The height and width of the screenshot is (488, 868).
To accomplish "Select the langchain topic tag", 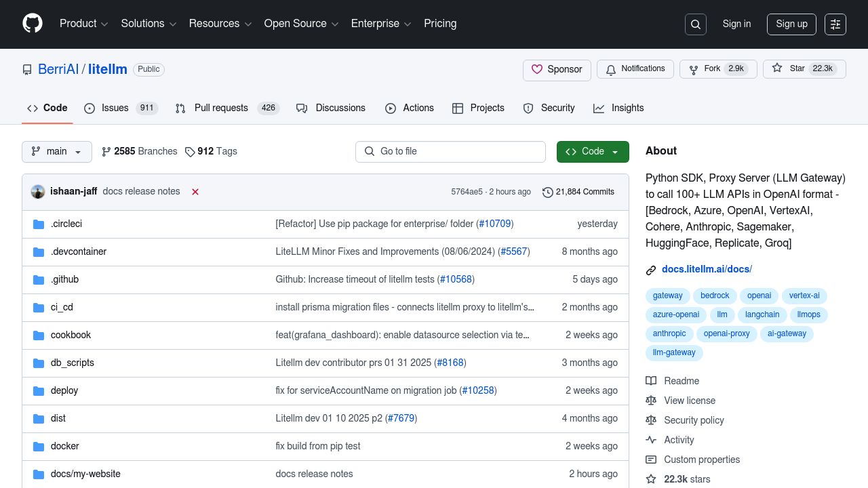I will coord(762,314).
